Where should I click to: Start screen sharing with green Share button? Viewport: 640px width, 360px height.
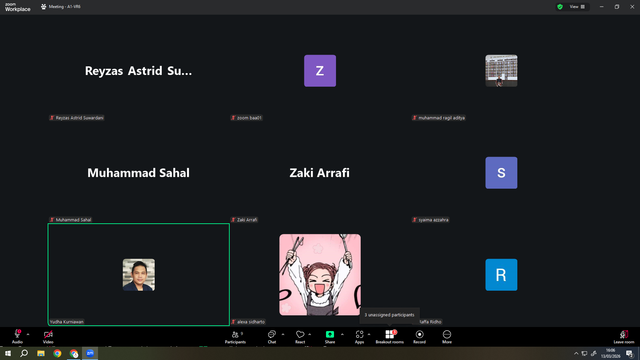pyautogui.click(x=330, y=337)
